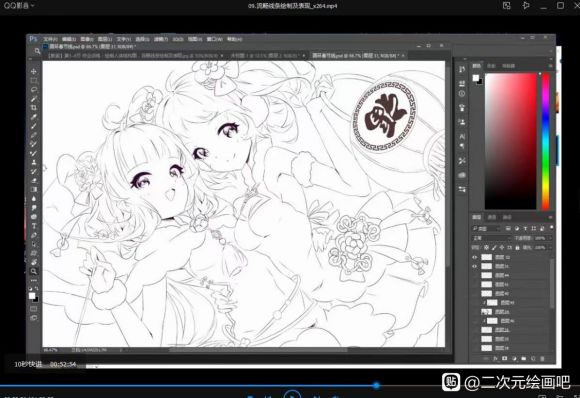The width and height of the screenshot is (580, 398).
Task: Click the link layers icon
Action: pos(486,358)
